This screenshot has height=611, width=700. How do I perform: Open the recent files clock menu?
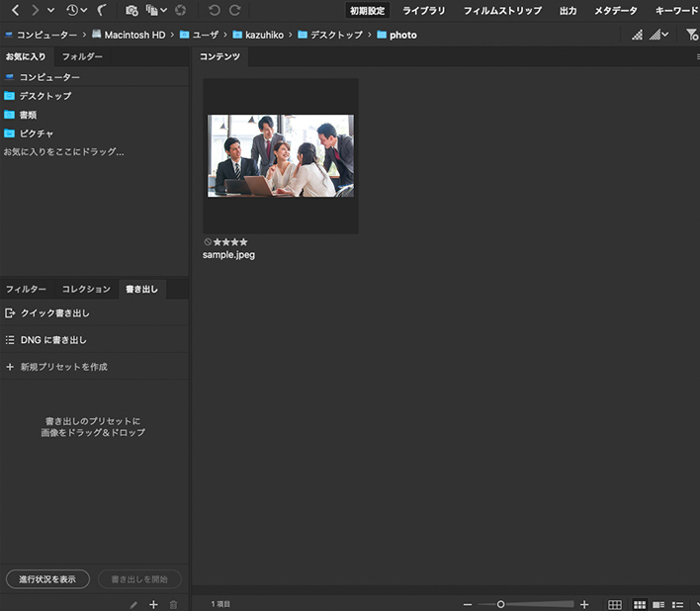76,10
